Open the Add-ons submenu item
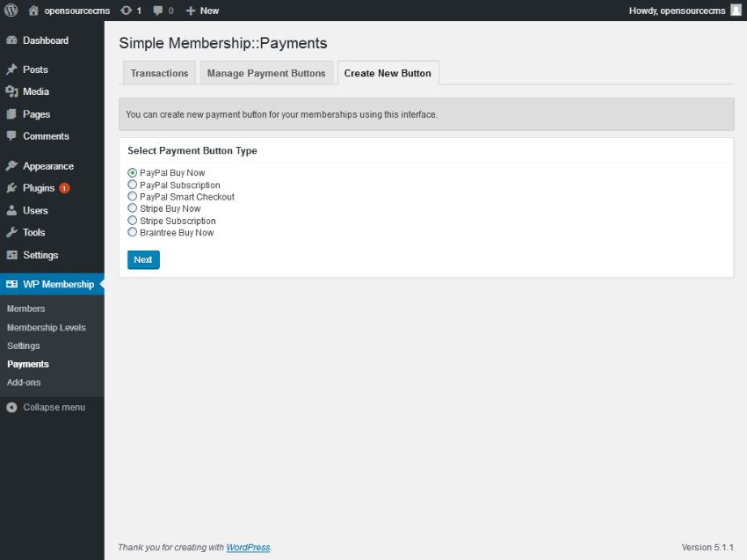Viewport: 747px width, 560px height. [24, 382]
